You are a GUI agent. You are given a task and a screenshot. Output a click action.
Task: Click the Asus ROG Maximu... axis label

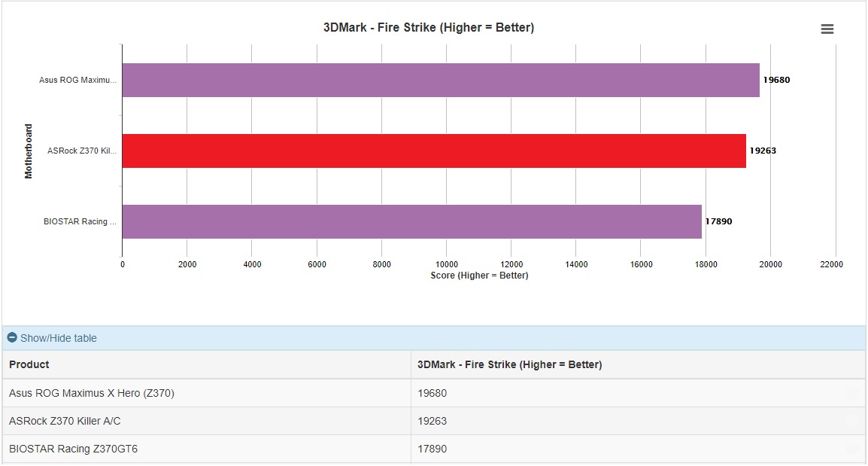coord(77,80)
